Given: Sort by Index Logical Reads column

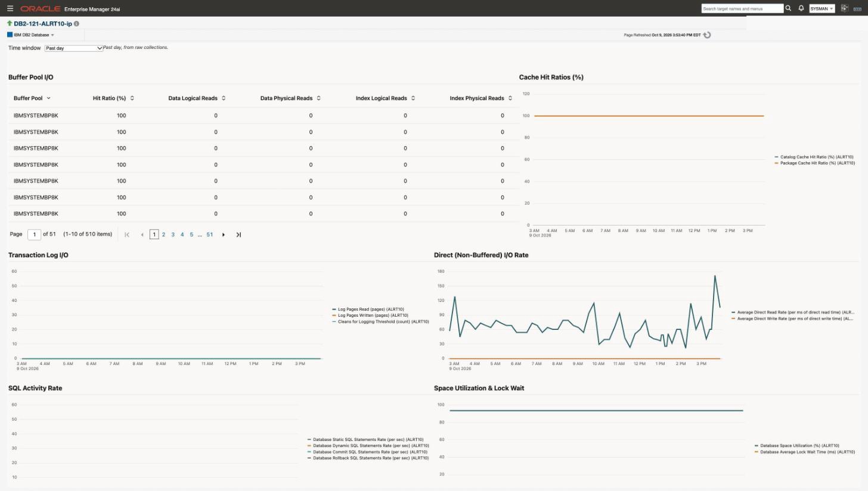Looking at the screenshot, I should 413,98.
